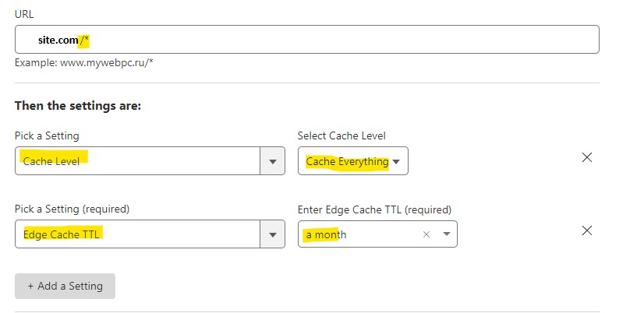Select the Edge Cache TTL text in setting box
This screenshot has width=644, height=313.
(61, 234)
